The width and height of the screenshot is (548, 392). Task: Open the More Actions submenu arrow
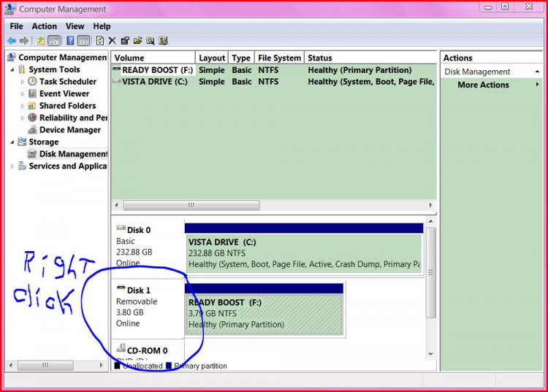click(x=538, y=85)
